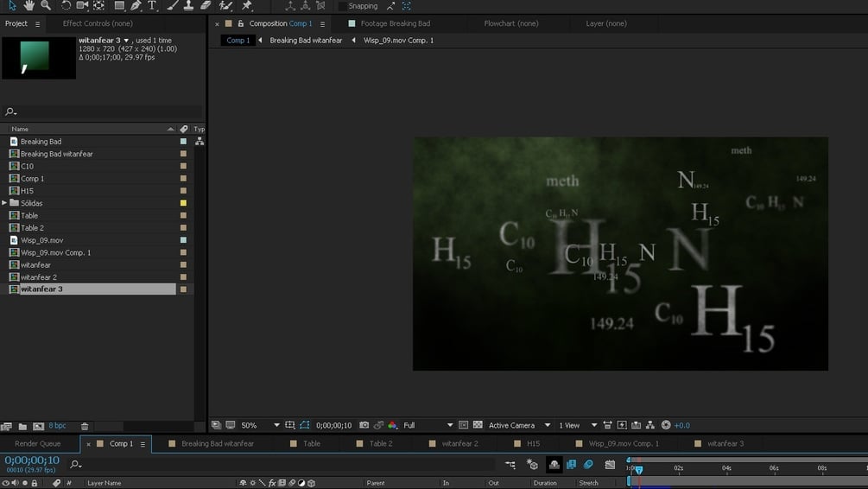Select the Puppet Pin tool
The height and width of the screenshot is (489, 868).
click(x=247, y=5)
